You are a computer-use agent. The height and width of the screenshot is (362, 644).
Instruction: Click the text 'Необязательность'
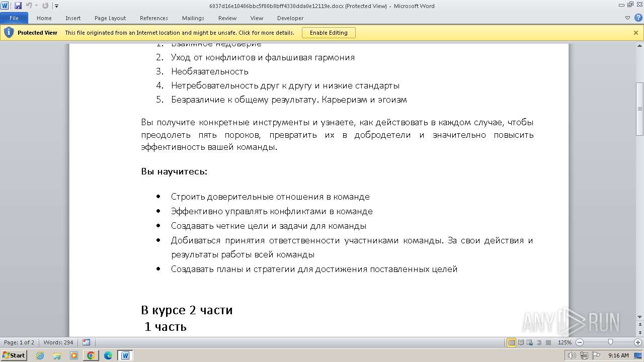[209, 71]
